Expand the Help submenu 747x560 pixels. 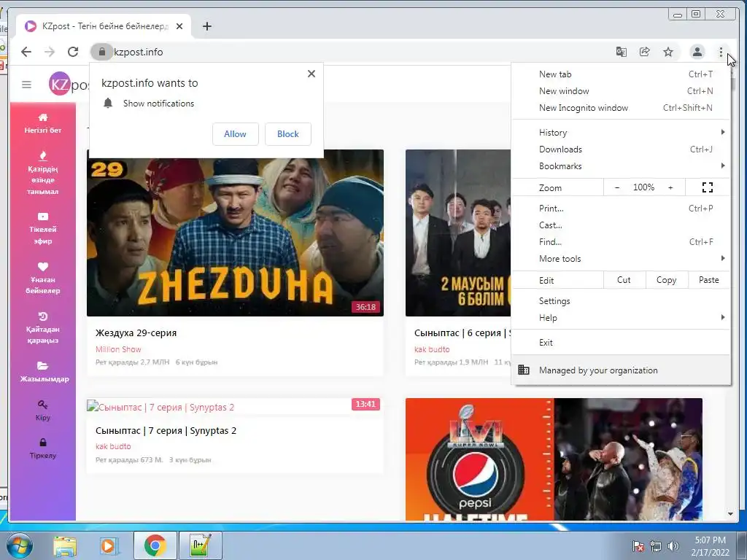click(621, 318)
